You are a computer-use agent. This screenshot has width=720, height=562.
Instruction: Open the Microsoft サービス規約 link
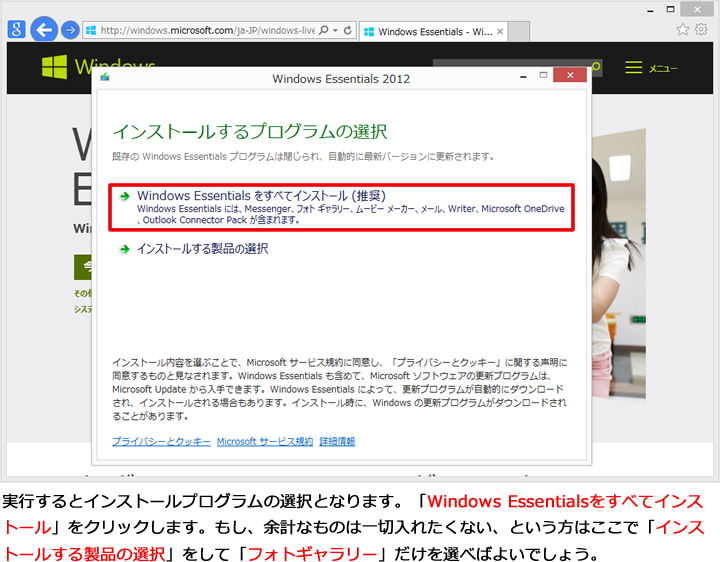(x=265, y=442)
